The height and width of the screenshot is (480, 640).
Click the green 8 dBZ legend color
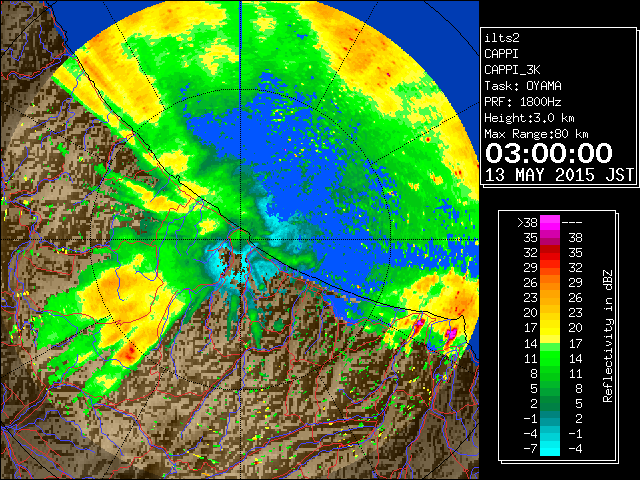550,373
